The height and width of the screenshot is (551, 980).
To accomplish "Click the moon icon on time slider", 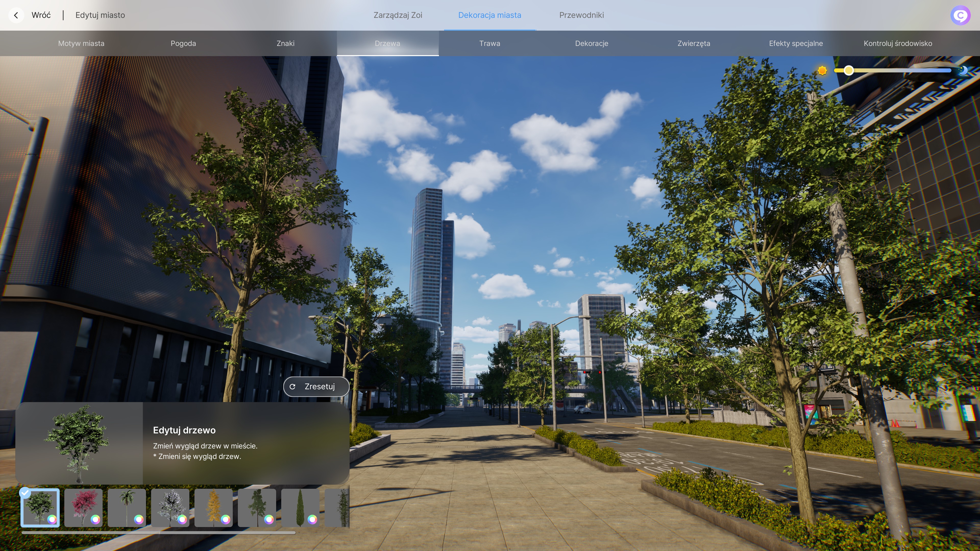I will pyautogui.click(x=963, y=70).
